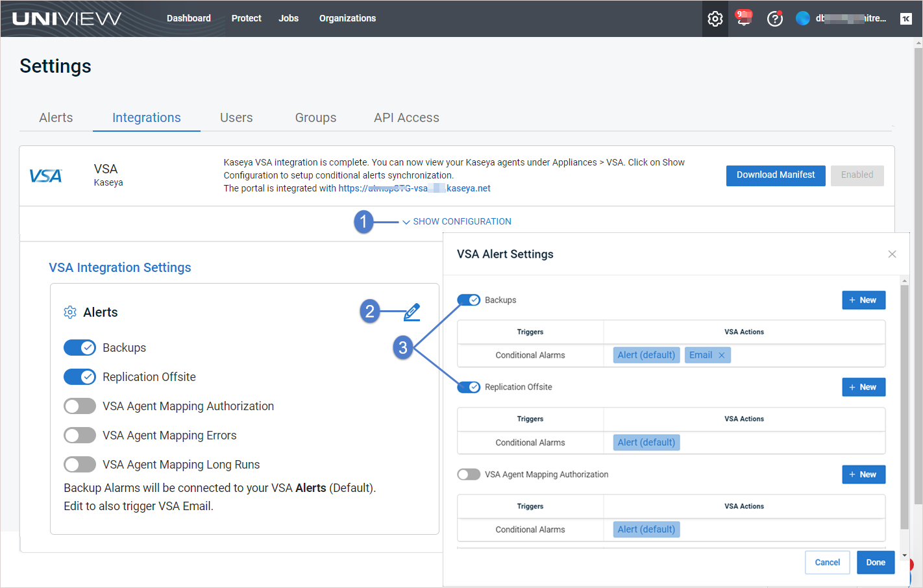Screen dimensions: 923x588
Task: Select the Integrations tab
Action: coord(147,117)
